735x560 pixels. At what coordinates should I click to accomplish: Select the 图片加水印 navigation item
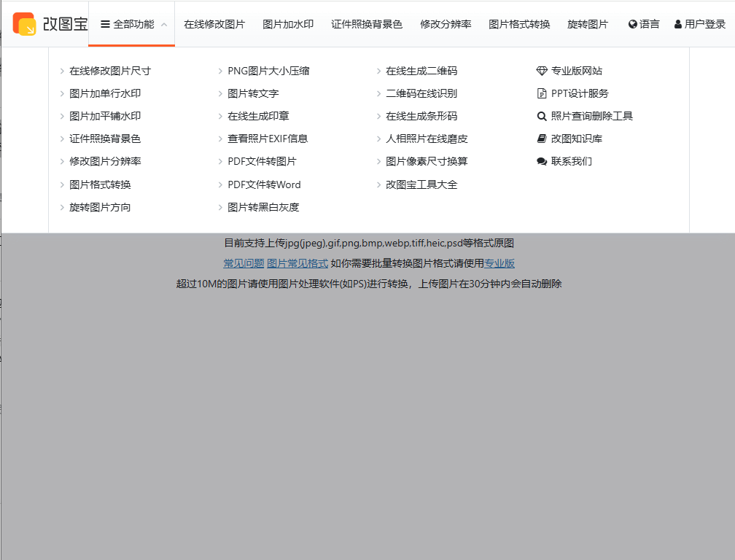[x=289, y=23]
